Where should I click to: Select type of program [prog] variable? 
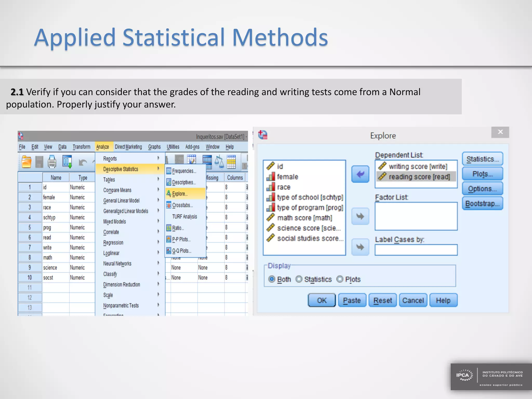click(305, 208)
